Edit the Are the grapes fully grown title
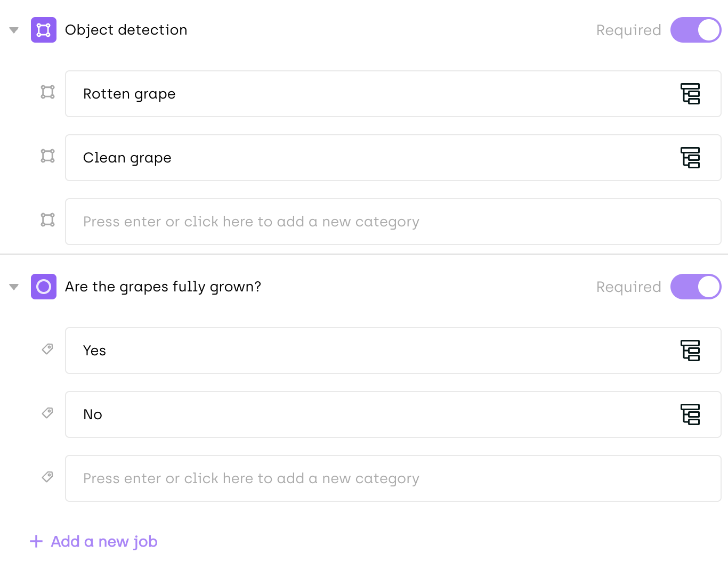This screenshot has height=570, width=728. (x=163, y=287)
